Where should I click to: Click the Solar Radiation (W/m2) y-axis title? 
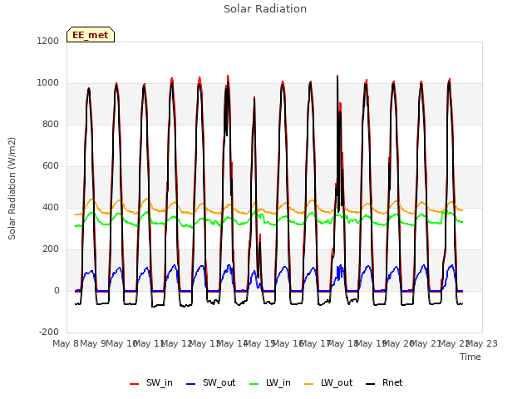[x=12, y=189]
